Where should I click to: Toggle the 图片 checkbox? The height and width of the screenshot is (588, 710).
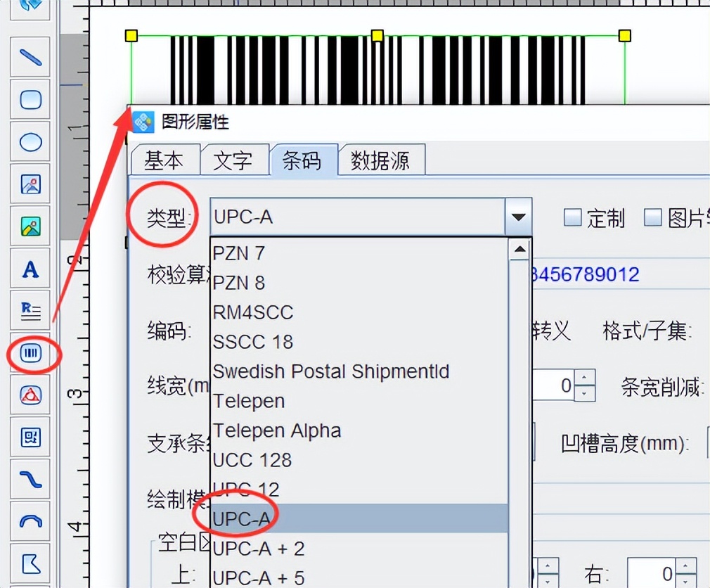(x=652, y=217)
